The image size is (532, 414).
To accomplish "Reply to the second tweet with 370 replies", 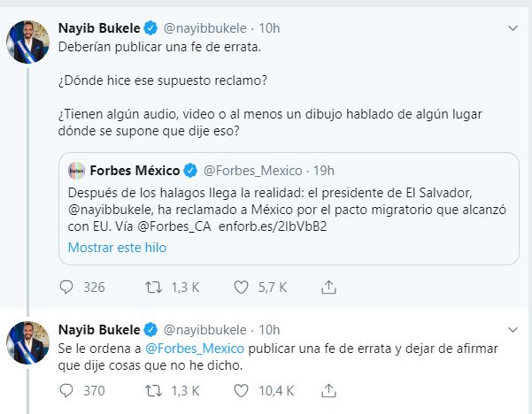I will (67, 390).
